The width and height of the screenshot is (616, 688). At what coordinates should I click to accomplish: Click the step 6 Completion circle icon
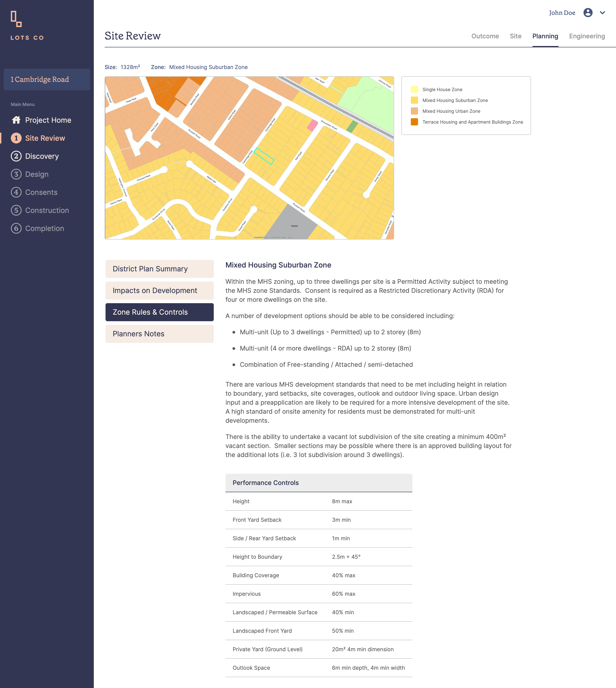point(16,228)
